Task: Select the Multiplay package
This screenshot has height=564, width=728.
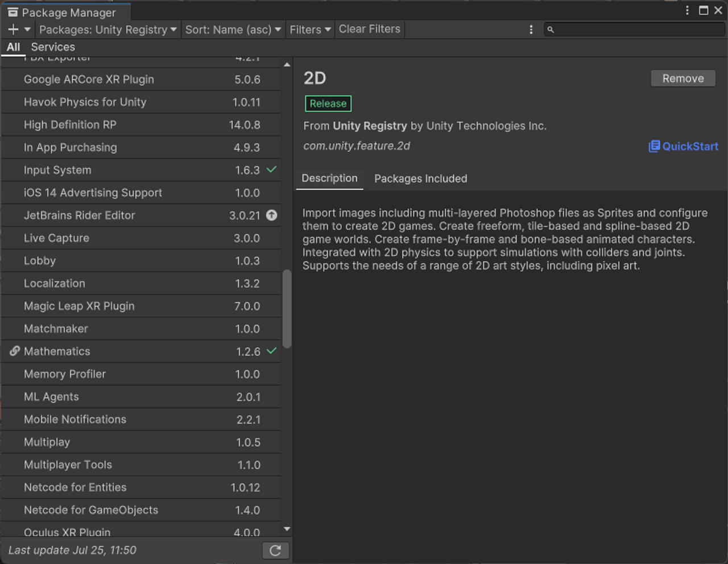Action: (141, 442)
